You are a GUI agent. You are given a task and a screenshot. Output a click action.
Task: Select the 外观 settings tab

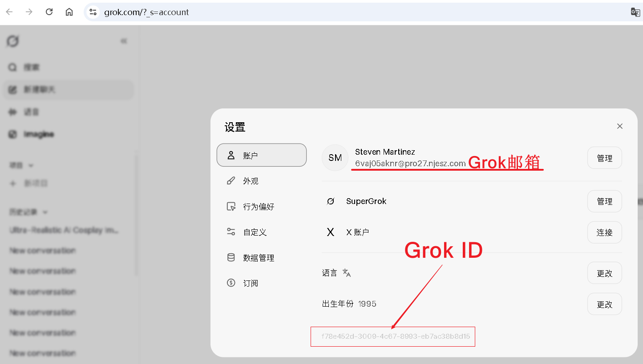coord(262,181)
